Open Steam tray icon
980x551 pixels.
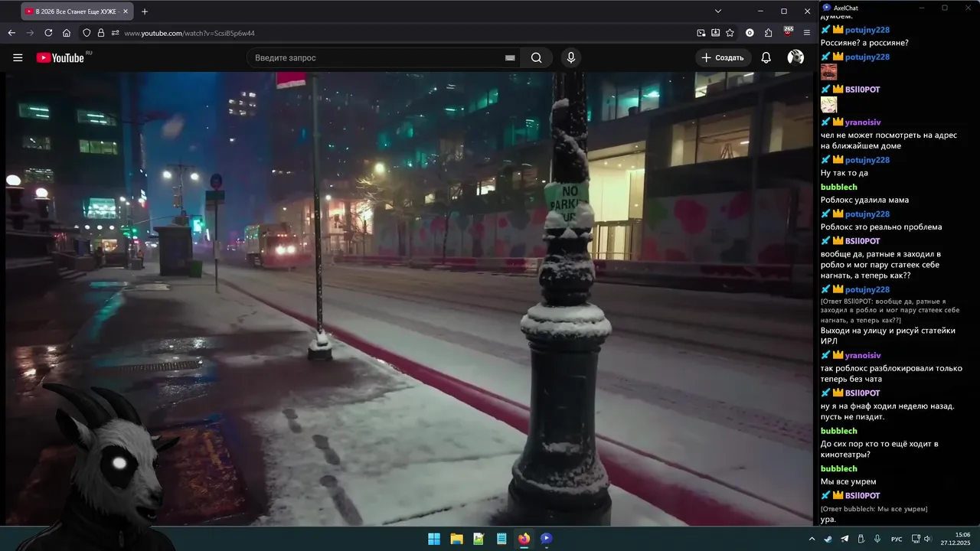tap(828, 539)
